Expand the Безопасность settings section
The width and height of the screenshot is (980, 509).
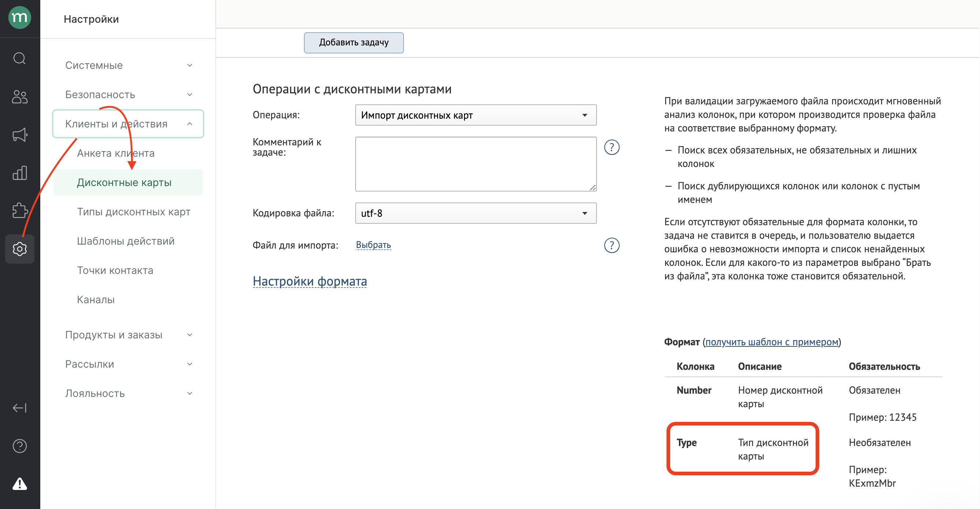point(128,95)
